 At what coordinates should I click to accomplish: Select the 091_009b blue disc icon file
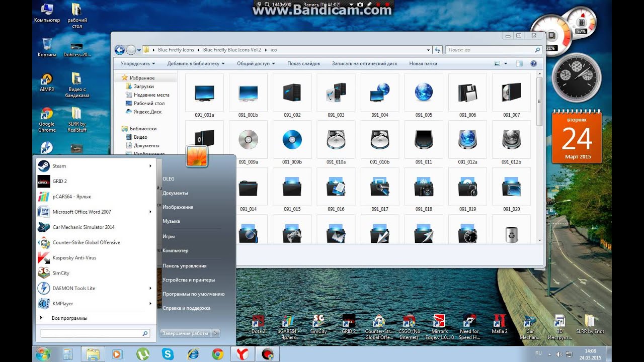point(292,143)
